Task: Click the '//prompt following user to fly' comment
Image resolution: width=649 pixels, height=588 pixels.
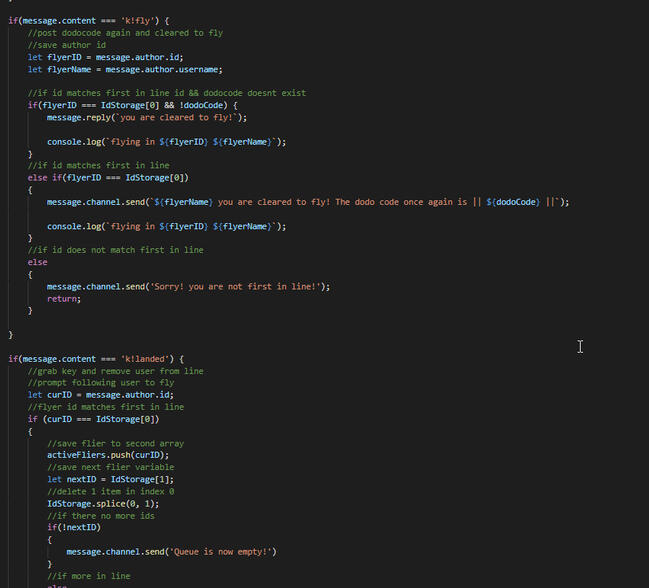Action: tap(101, 383)
